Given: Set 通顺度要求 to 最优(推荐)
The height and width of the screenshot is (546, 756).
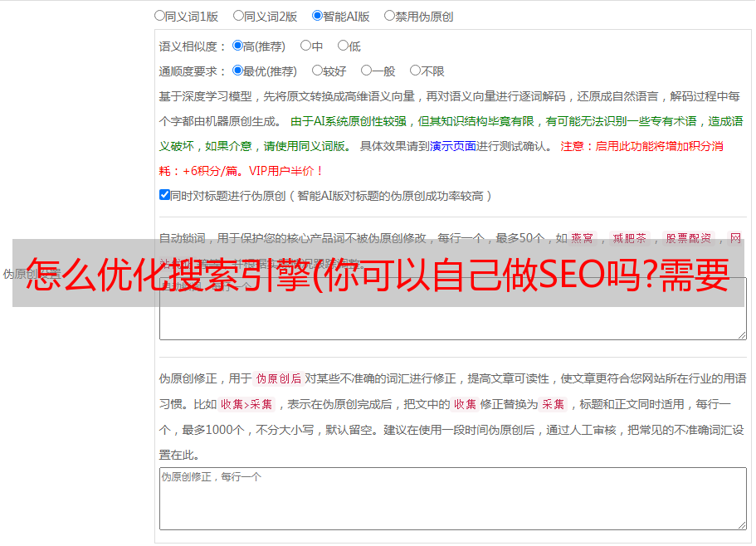Looking at the screenshot, I should click(x=237, y=71).
